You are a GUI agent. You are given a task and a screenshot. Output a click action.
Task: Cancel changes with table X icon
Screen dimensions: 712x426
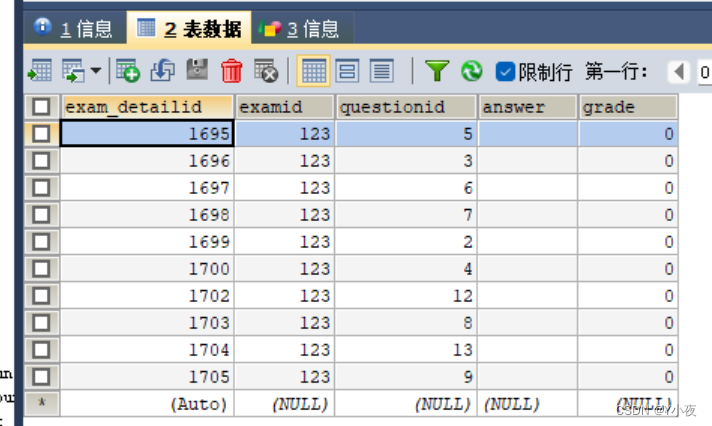266,71
